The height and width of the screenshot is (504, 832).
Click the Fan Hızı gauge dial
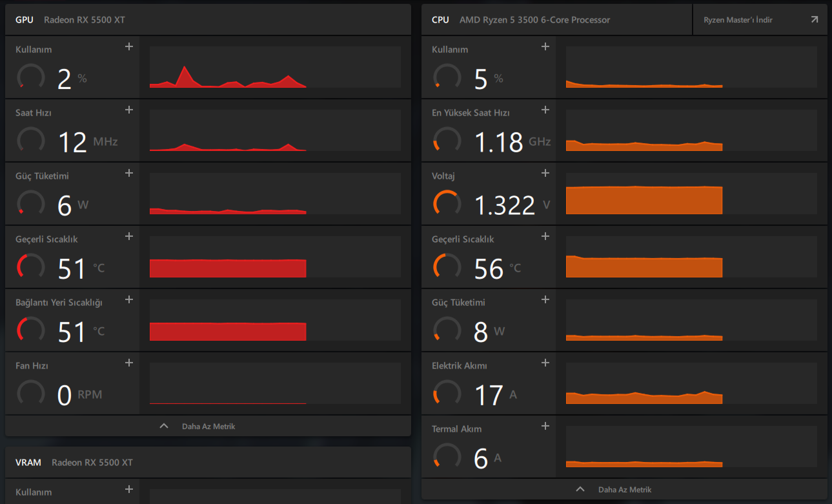point(31,393)
